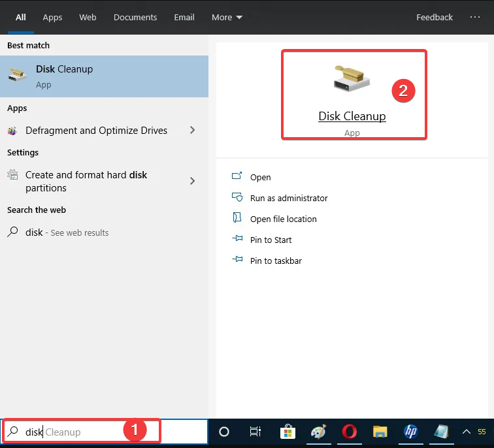The height and width of the screenshot is (448, 494).
Task: Open Microsoft Store from the taskbar
Action: click(x=287, y=432)
